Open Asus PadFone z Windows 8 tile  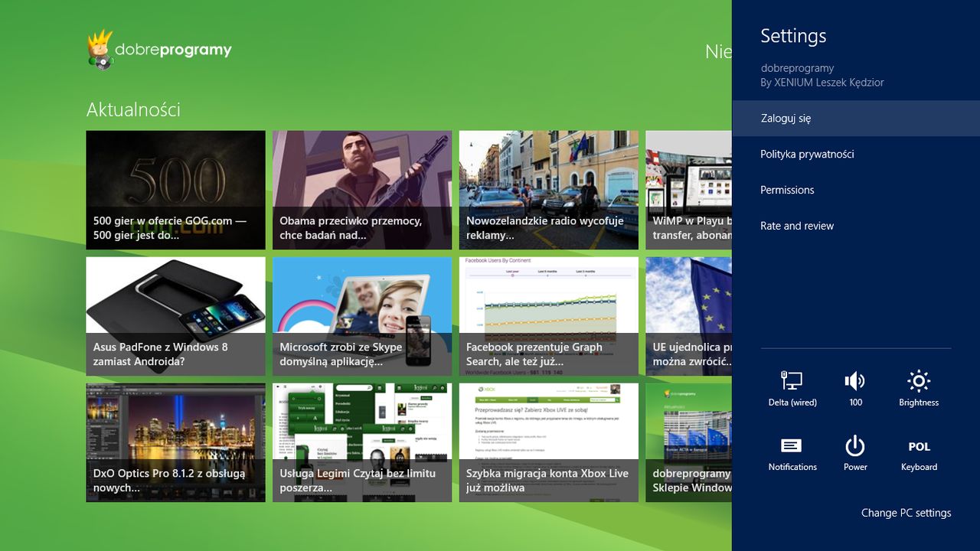coord(175,316)
